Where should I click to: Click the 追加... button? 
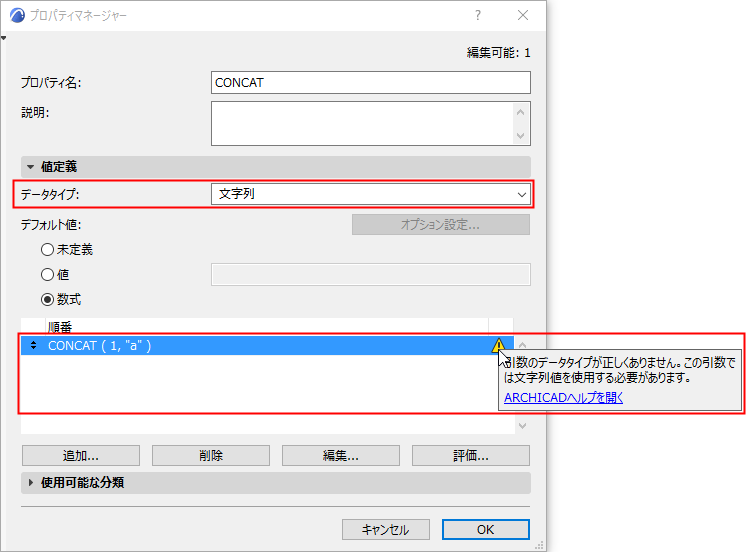[81, 455]
